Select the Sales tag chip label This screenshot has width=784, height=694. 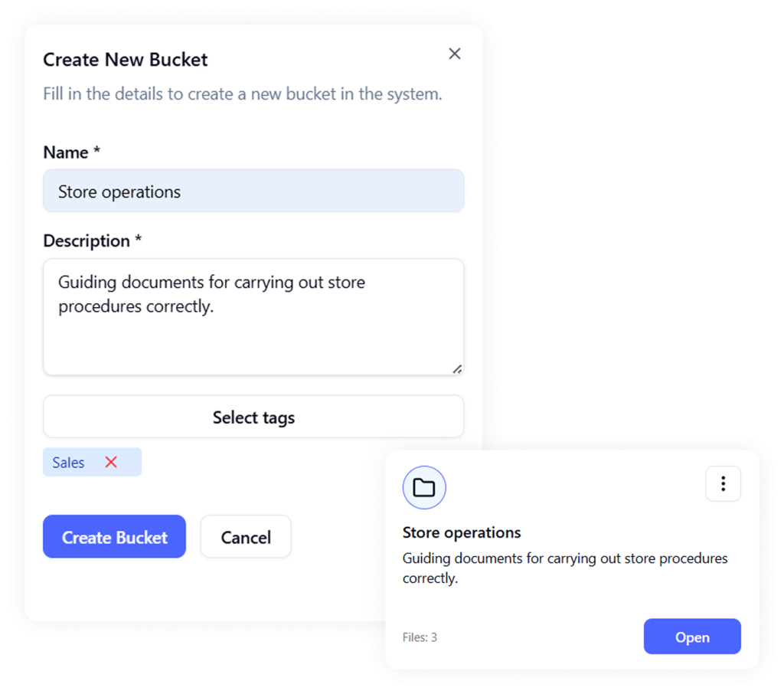pos(68,462)
